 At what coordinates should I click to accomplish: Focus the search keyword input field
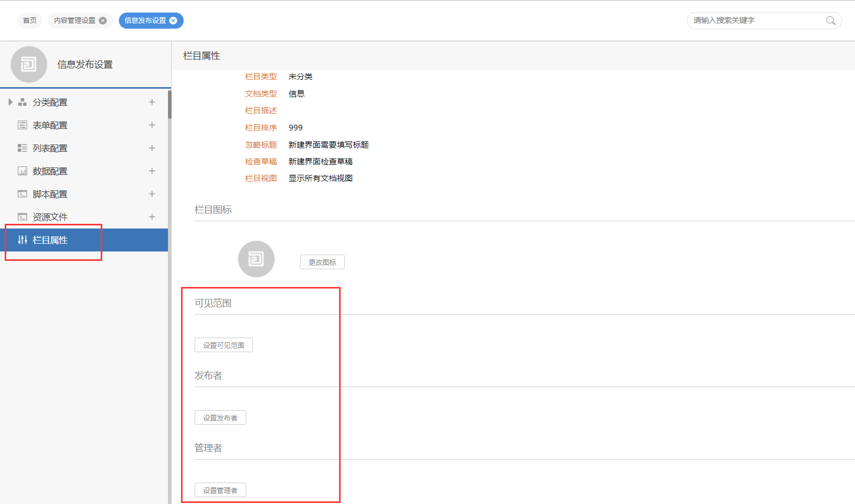pyautogui.click(x=756, y=21)
